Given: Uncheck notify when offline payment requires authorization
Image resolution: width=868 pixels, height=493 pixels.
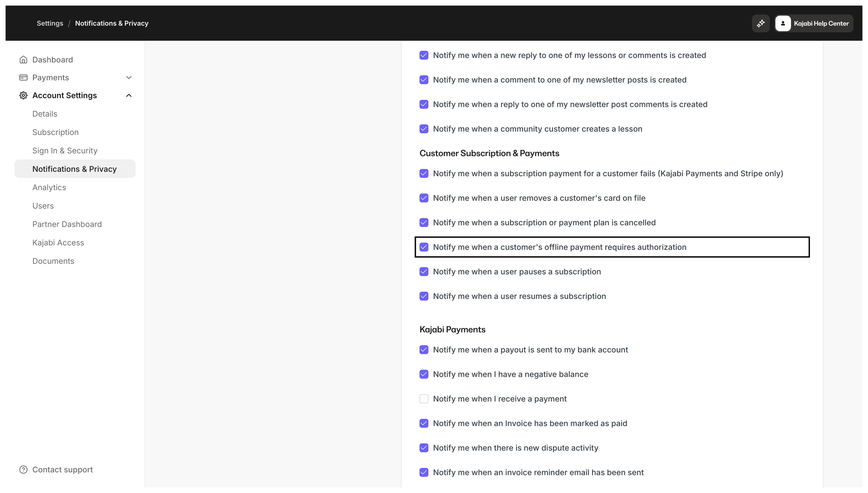Looking at the screenshot, I should tap(424, 247).
